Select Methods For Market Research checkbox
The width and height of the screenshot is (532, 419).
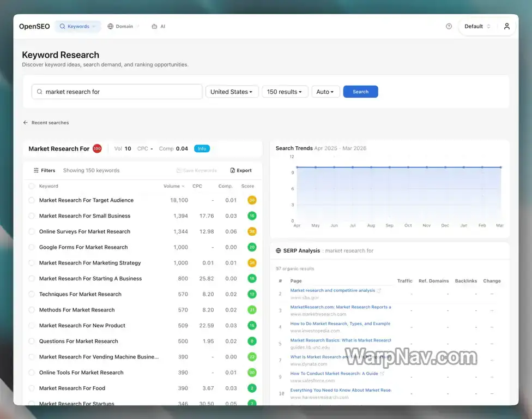[x=32, y=310]
